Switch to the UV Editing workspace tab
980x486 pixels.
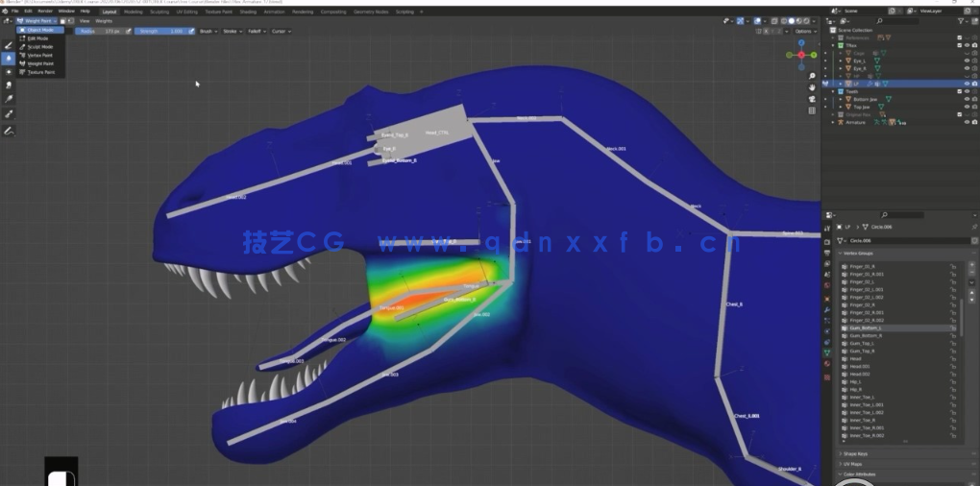pos(187,12)
